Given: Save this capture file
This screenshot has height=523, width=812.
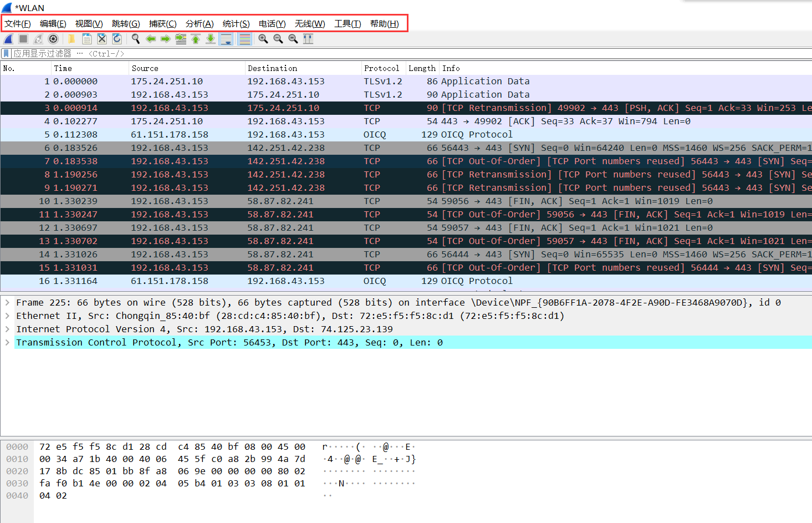Looking at the screenshot, I should coord(87,39).
